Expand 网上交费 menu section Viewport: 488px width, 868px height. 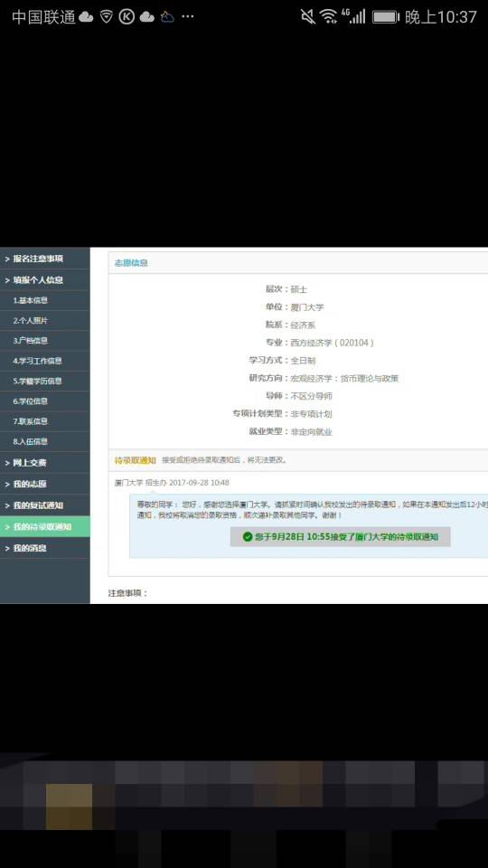click(45, 463)
